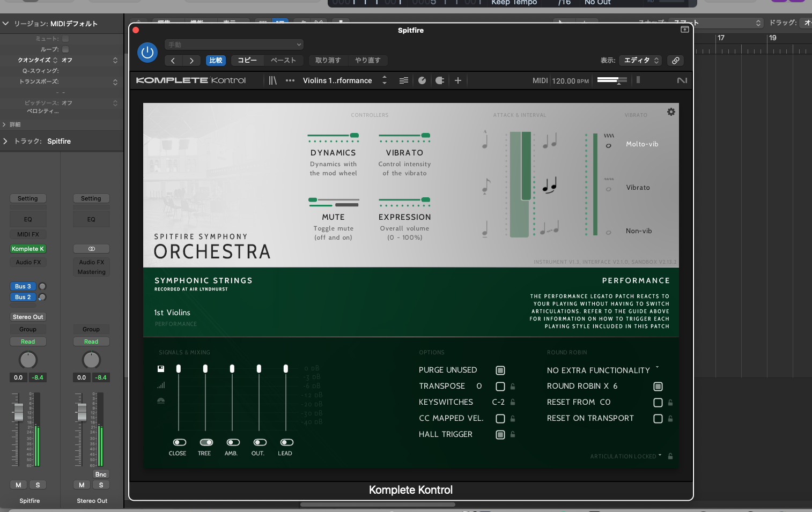Click the やり直す redo button
This screenshot has height=512, width=812.
(x=367, y=61)
